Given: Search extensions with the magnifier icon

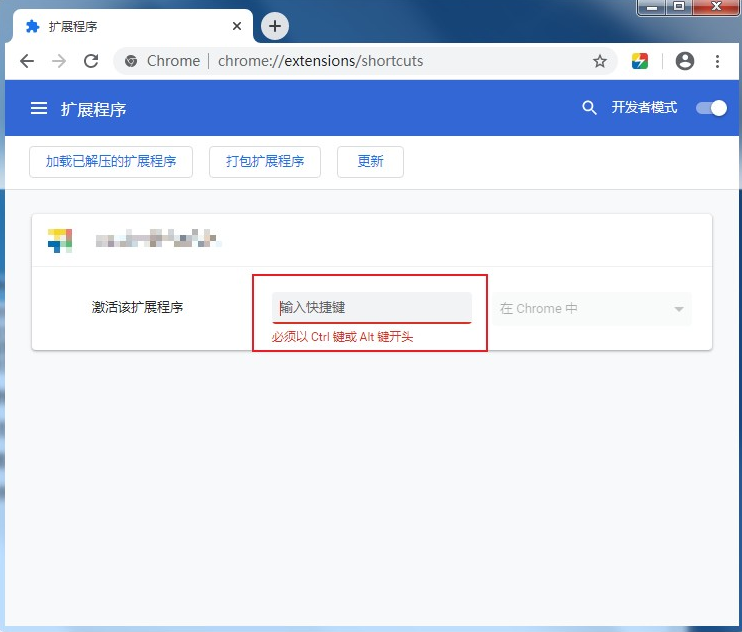Looking at the screenshot, I should coord(589,108).
